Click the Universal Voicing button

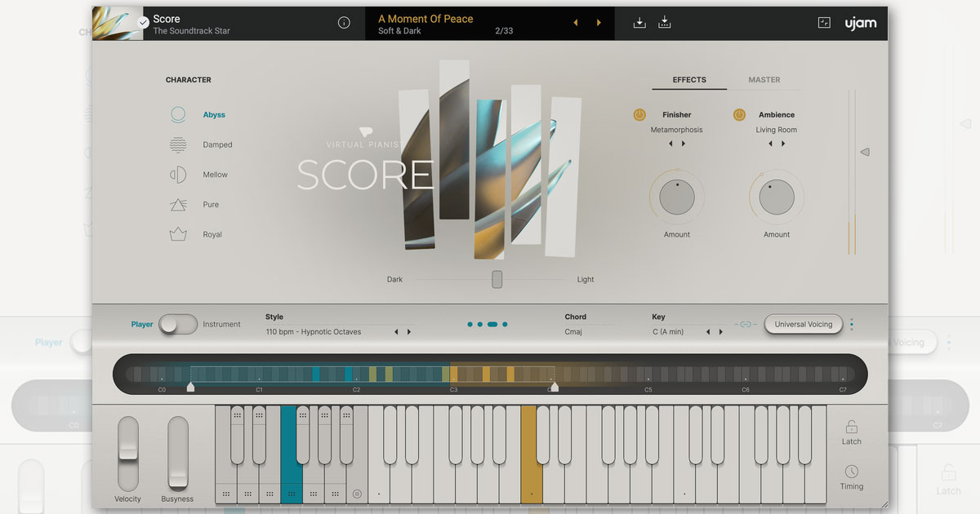coord(804,324)
